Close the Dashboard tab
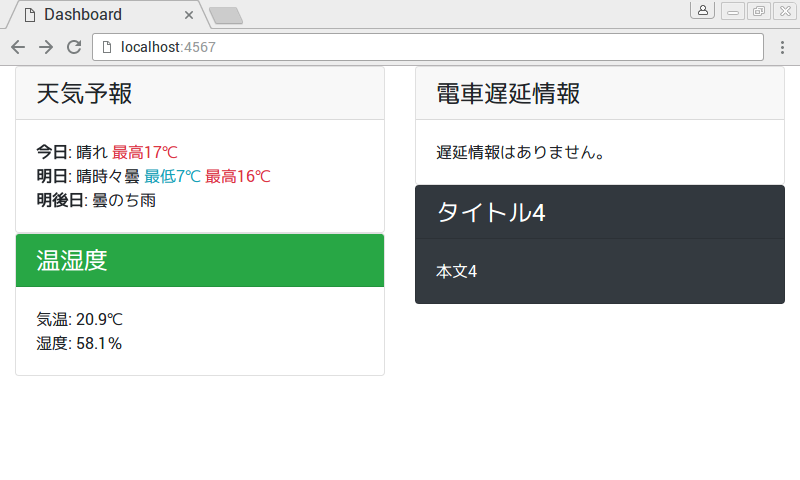800x480 pixels. tap(189, 15)
